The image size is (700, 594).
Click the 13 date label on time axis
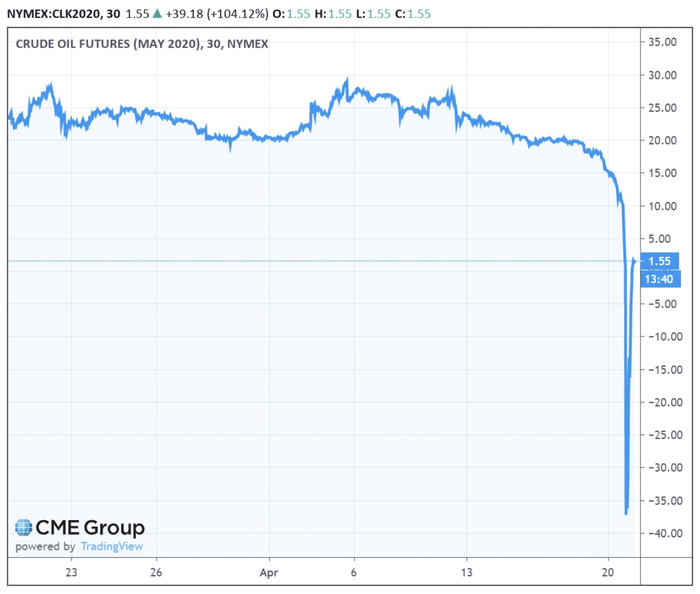pos(467,572)
